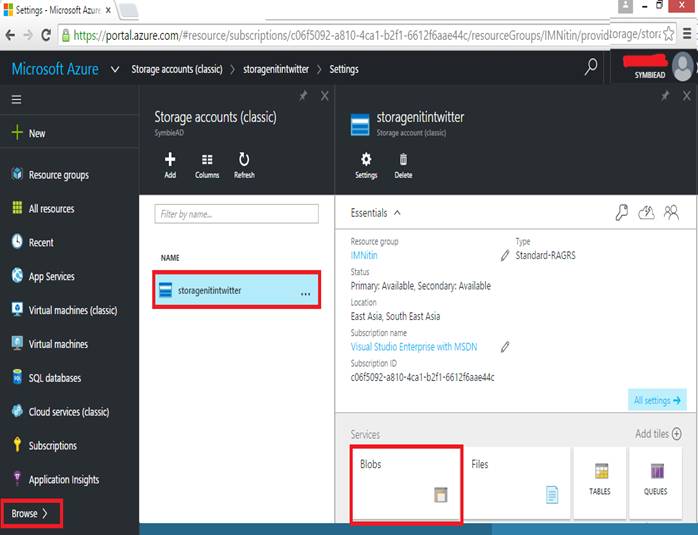Image resolution: width=698 pixels, height=535 pixels.
Task: Open the SYMBIEAD account avatar menu
Action: tap(684, 67)
